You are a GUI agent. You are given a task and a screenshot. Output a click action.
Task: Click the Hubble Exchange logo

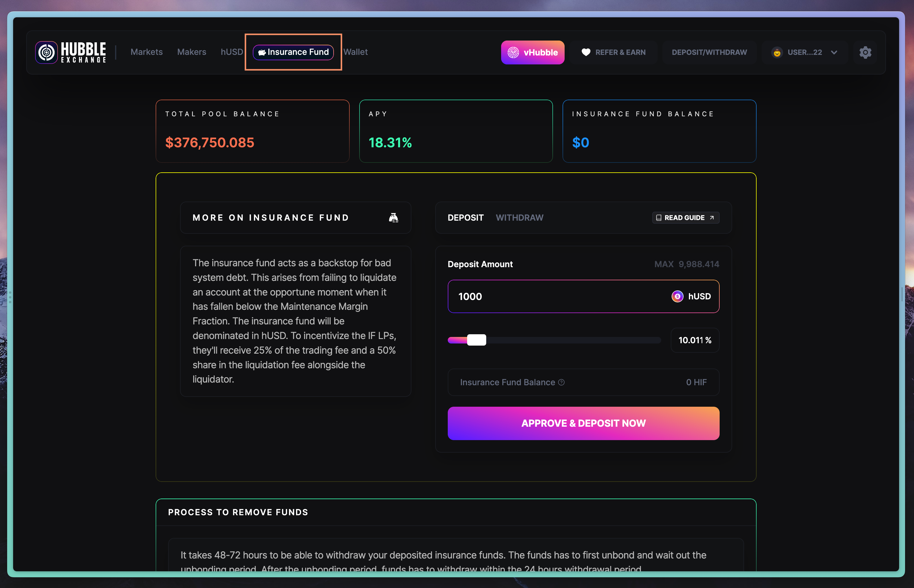(71, 52)
